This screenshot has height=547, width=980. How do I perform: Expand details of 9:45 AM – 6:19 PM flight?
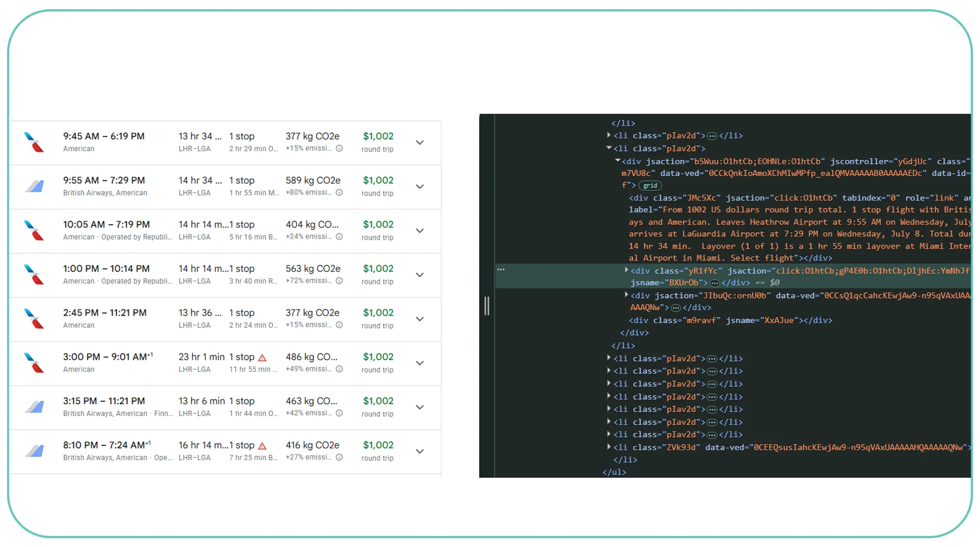click(420, 142)
